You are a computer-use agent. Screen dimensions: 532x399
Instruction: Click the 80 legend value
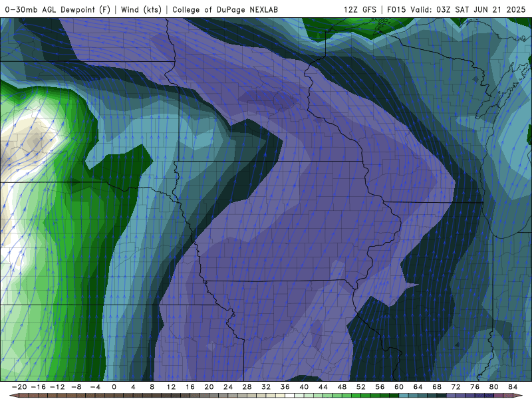click(494, 387)
